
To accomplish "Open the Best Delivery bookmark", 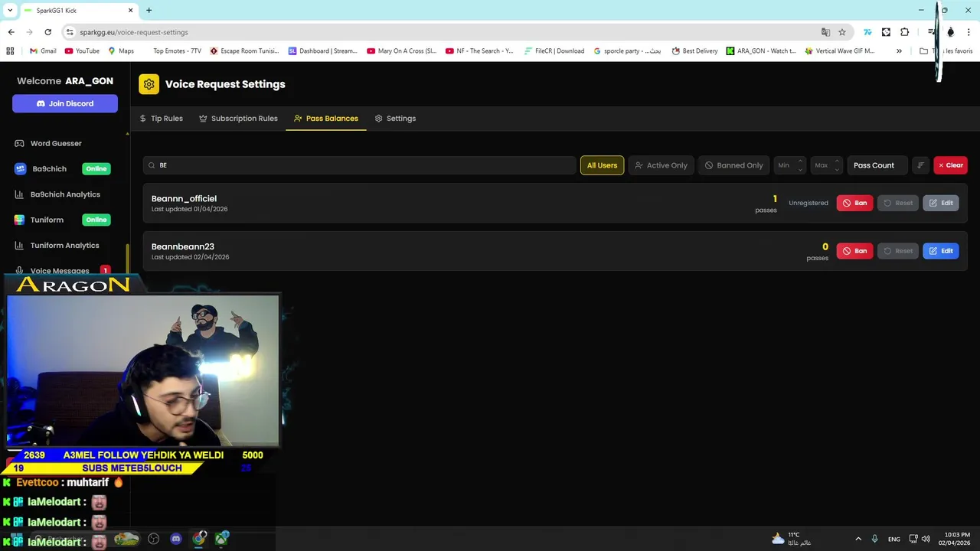I will pyautogui.click(x=694, y=51).
